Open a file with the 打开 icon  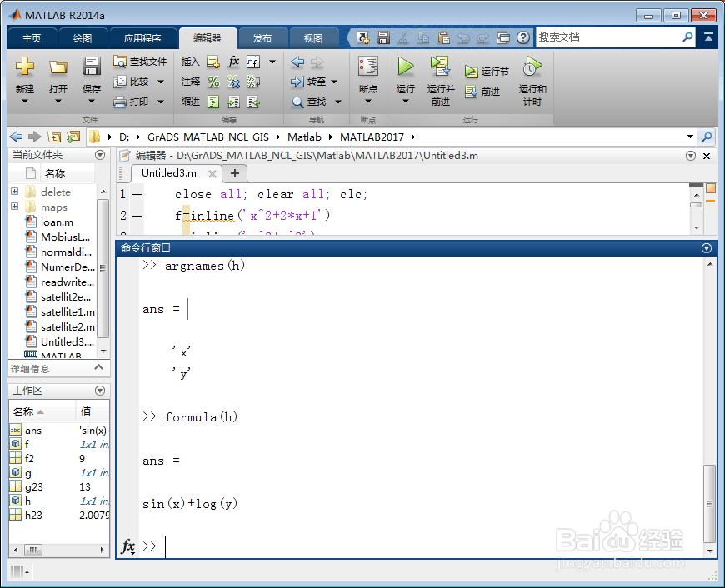(58, 67)
